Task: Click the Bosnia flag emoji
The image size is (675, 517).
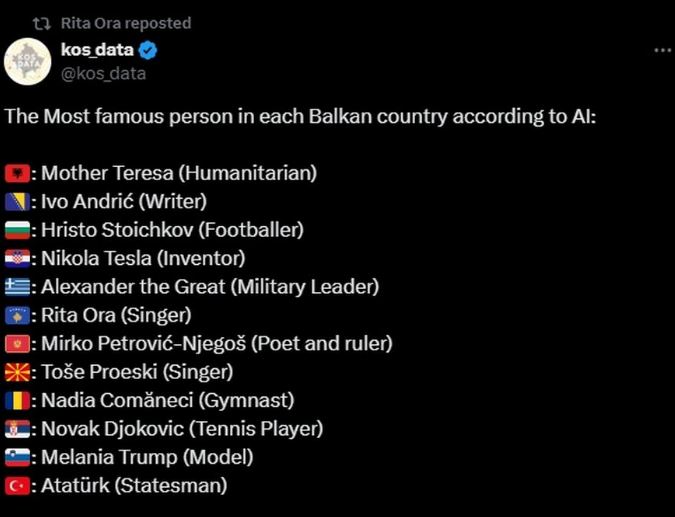Action: click(17, 202)
